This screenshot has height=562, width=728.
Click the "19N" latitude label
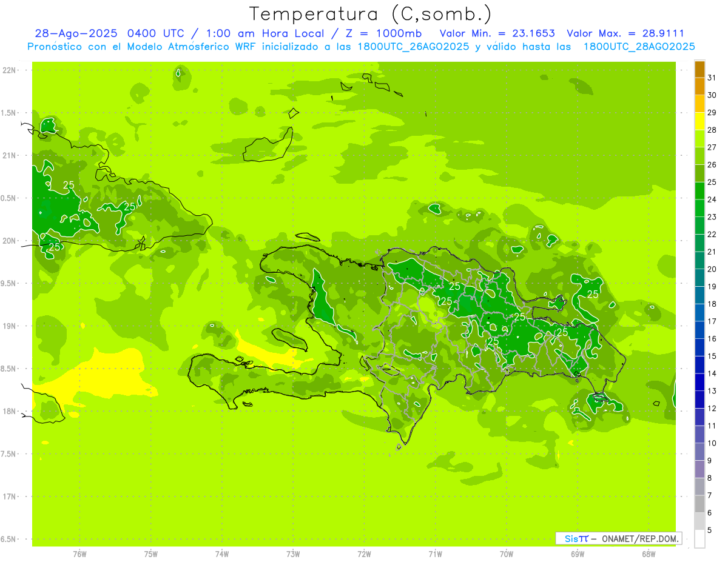(x=10, y=326)
